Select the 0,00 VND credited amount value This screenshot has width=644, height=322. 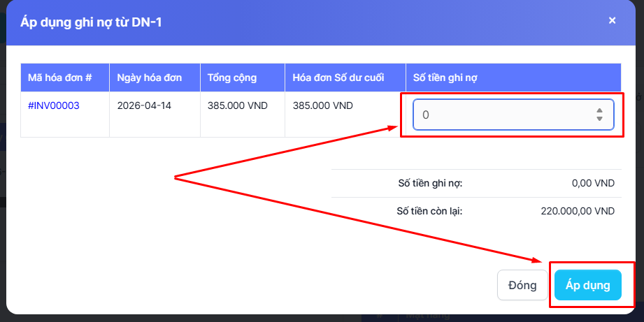[x=593, y=184]
